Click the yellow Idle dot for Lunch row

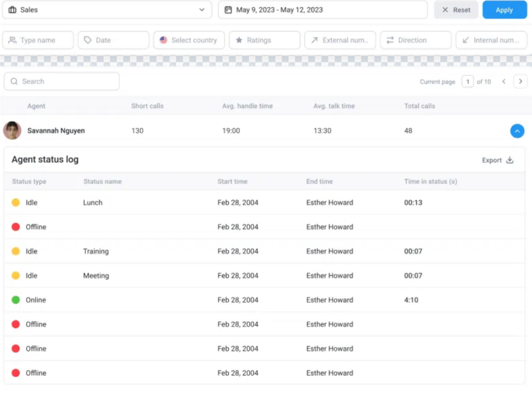(x=16, y=202)
